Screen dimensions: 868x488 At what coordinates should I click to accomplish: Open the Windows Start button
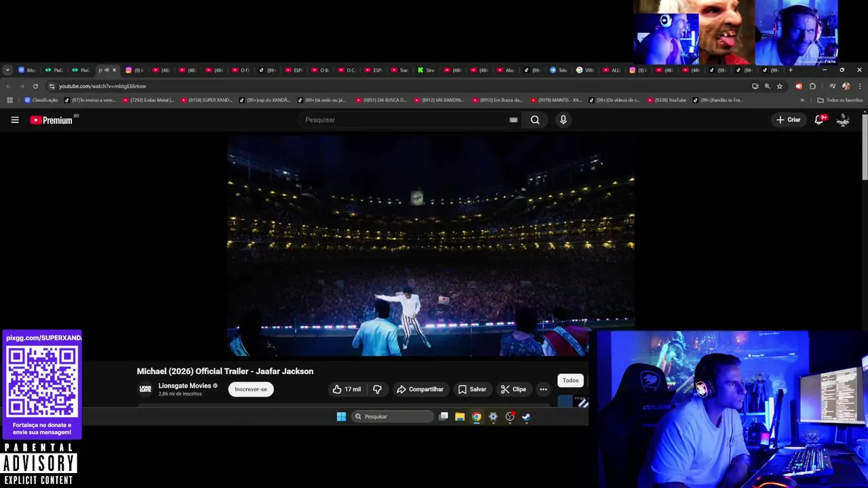(x=341, y=416)
